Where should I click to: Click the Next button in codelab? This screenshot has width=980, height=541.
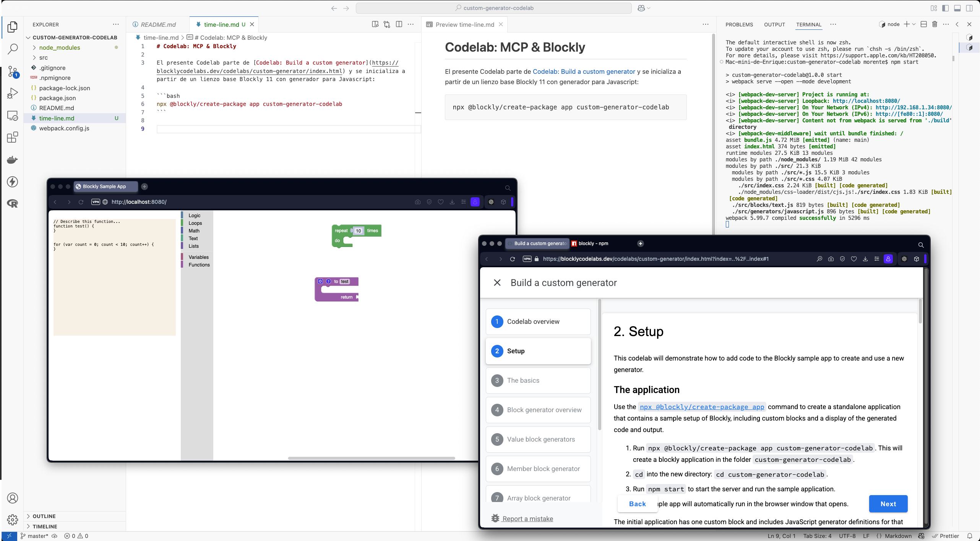pyautogui.click(x=888, y=504)
